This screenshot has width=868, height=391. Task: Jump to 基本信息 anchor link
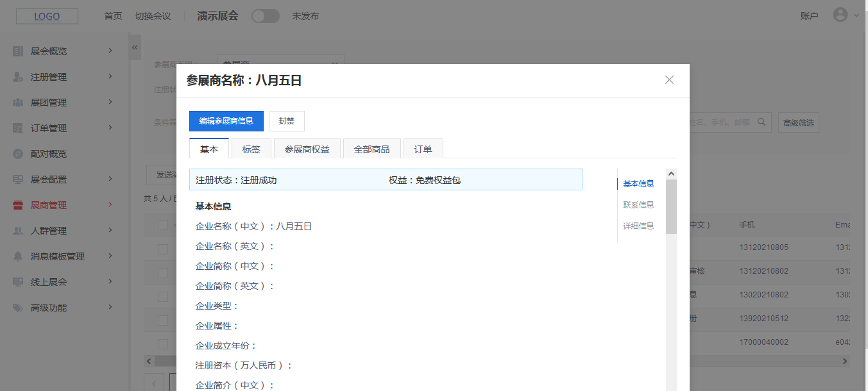pos(639,183)
